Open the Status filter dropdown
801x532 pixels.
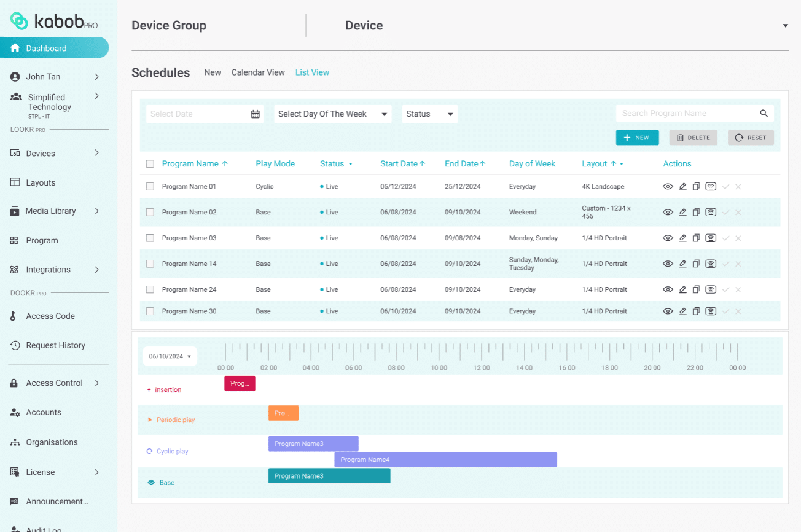[429, 114]
